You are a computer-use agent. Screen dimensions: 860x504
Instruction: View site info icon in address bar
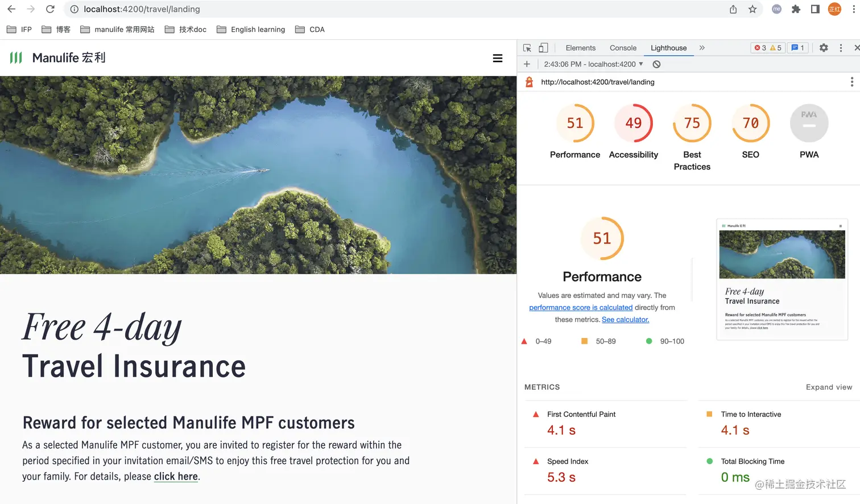click(74, 9)
